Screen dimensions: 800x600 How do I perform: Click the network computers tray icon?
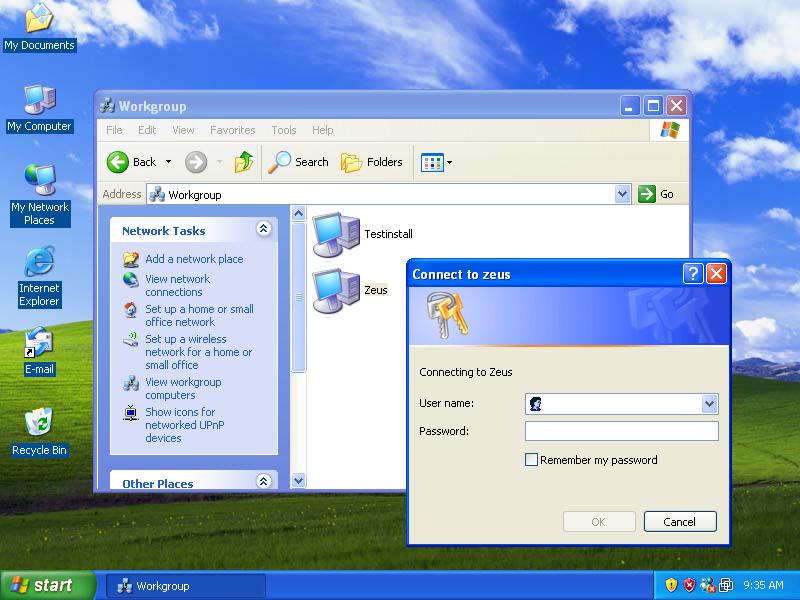click(x=708, y=585)
